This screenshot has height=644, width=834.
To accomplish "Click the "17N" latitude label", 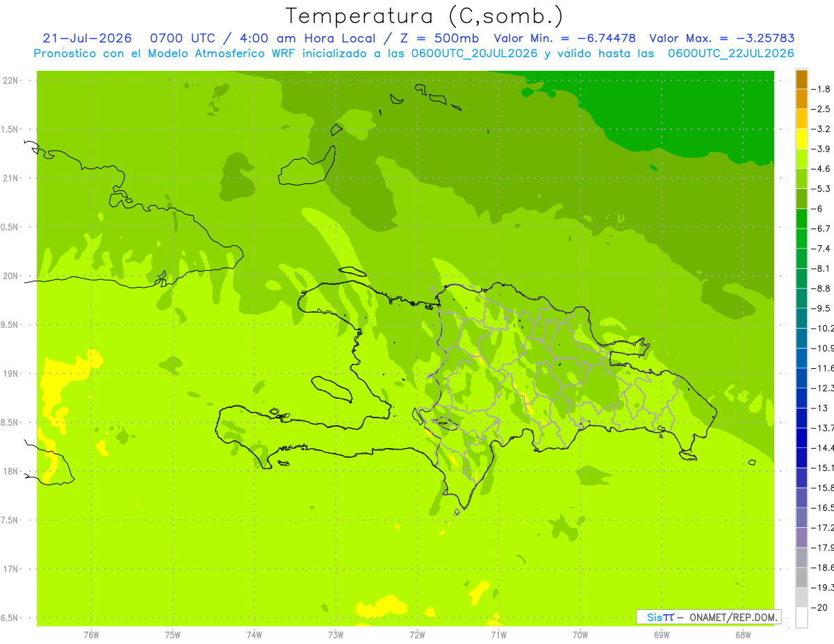I will 10,569.
